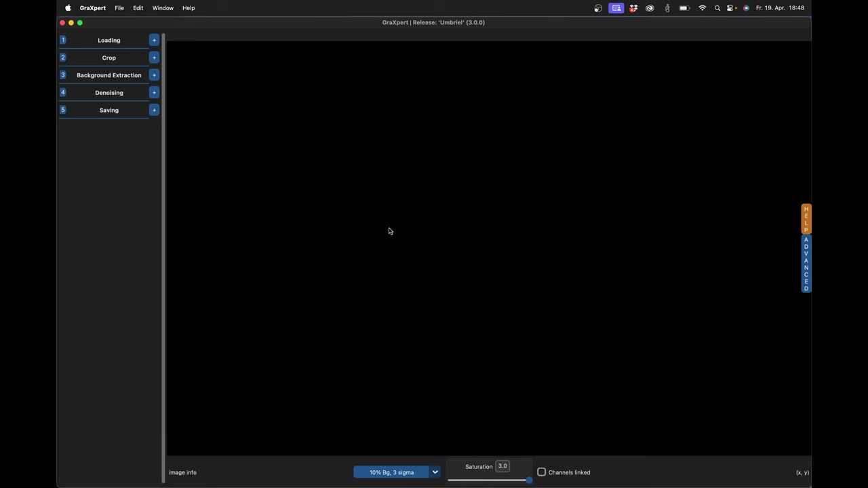868x488 pixels.
Task: Enable the Channels linked checkbox
Action: (x=541, y=472)
